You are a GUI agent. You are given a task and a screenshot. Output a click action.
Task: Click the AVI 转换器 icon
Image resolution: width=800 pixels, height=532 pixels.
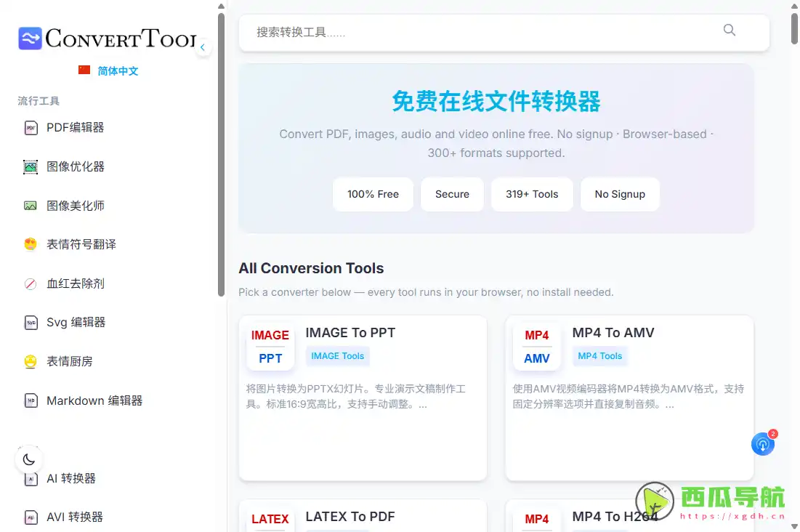[31, 517]
